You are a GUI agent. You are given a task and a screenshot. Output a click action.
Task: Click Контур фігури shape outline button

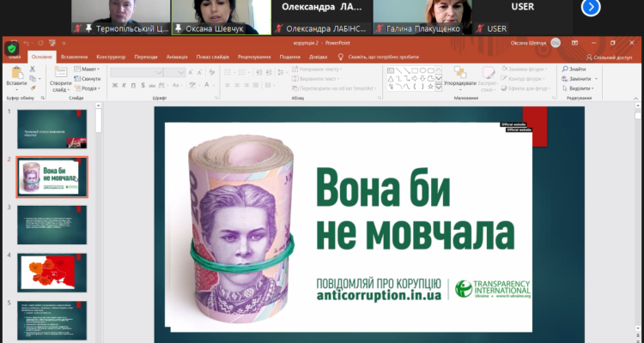(x=523, y=79)
